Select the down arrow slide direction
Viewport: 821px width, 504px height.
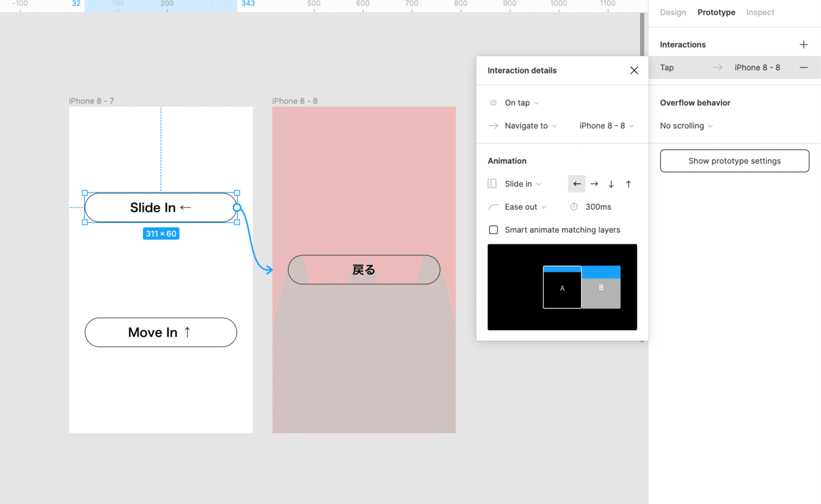[611, 184]
